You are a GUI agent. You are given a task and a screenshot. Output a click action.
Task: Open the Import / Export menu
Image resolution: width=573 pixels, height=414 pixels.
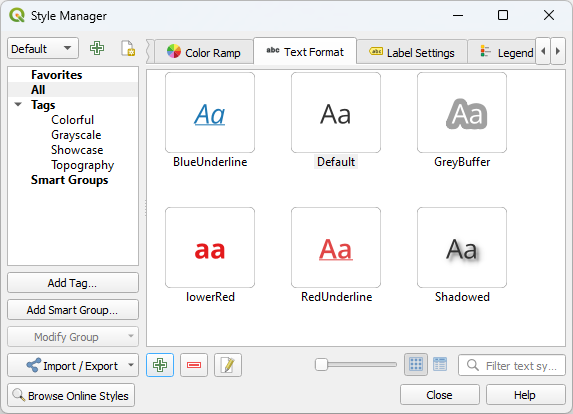tap(73, 365)
